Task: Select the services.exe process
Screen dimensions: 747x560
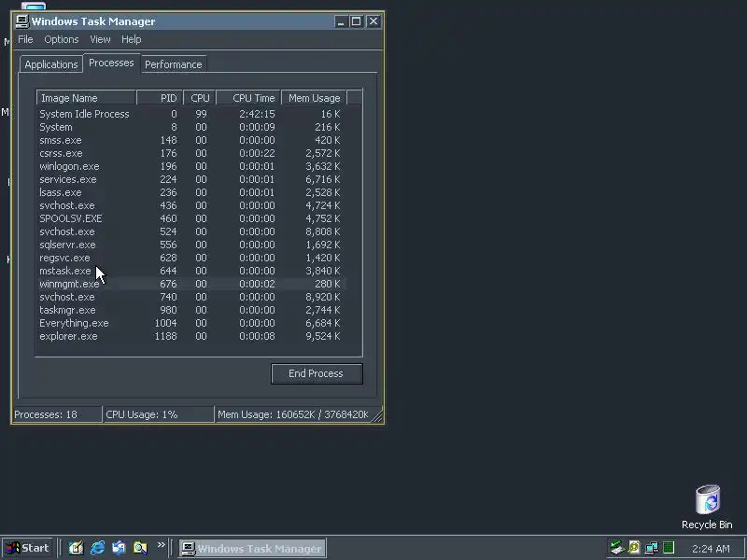Action: [190, 179]
